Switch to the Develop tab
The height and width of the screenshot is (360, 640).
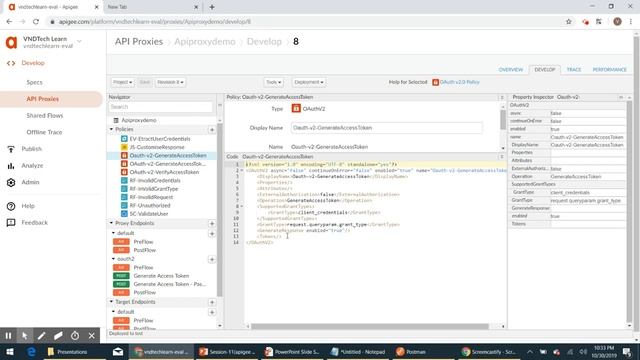544,70
